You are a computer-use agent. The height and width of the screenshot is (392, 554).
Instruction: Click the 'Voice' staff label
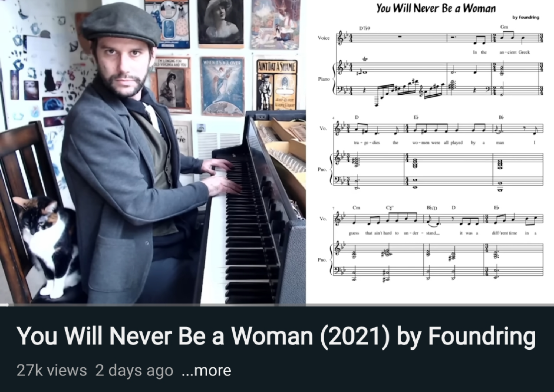[324, 38]
